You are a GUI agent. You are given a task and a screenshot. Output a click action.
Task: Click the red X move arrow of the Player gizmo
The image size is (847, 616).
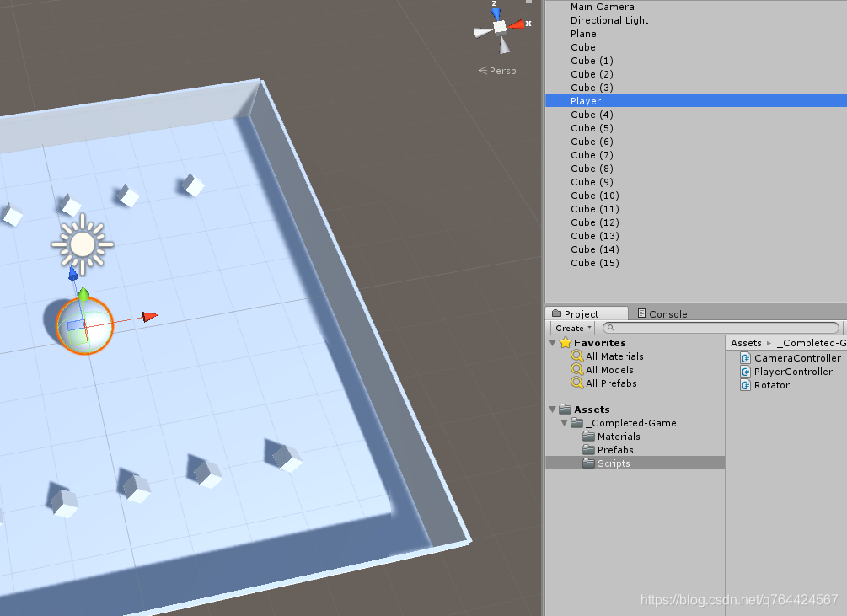[x=150, y=316]
